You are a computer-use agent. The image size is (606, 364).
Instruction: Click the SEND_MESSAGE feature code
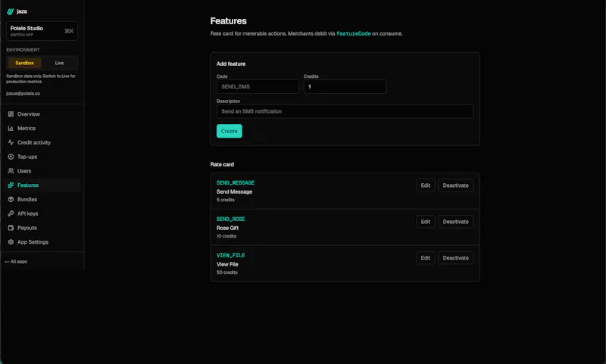[236, 182]
